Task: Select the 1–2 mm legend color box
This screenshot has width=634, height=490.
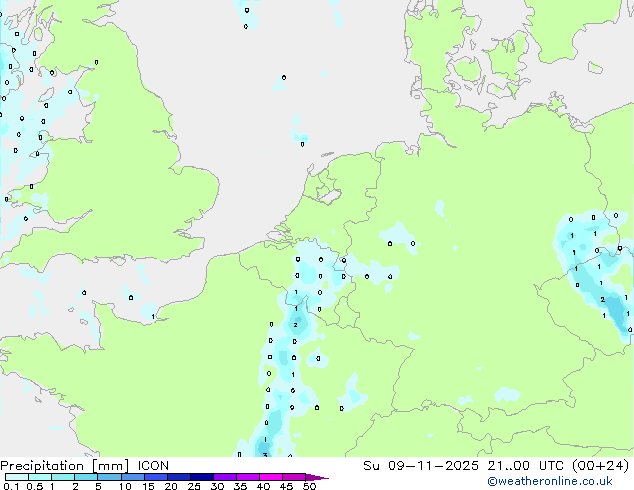Action: coord(63,477)
